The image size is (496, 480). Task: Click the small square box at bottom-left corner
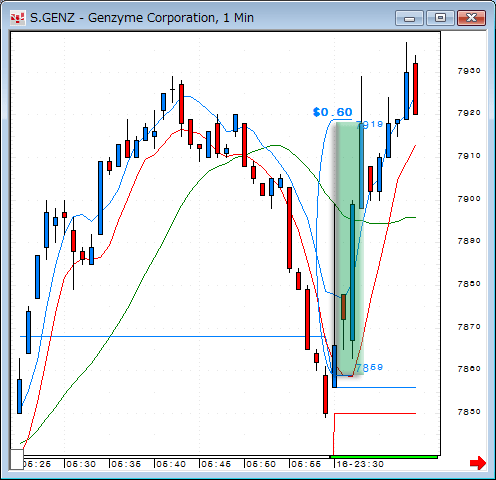(16, 459)
